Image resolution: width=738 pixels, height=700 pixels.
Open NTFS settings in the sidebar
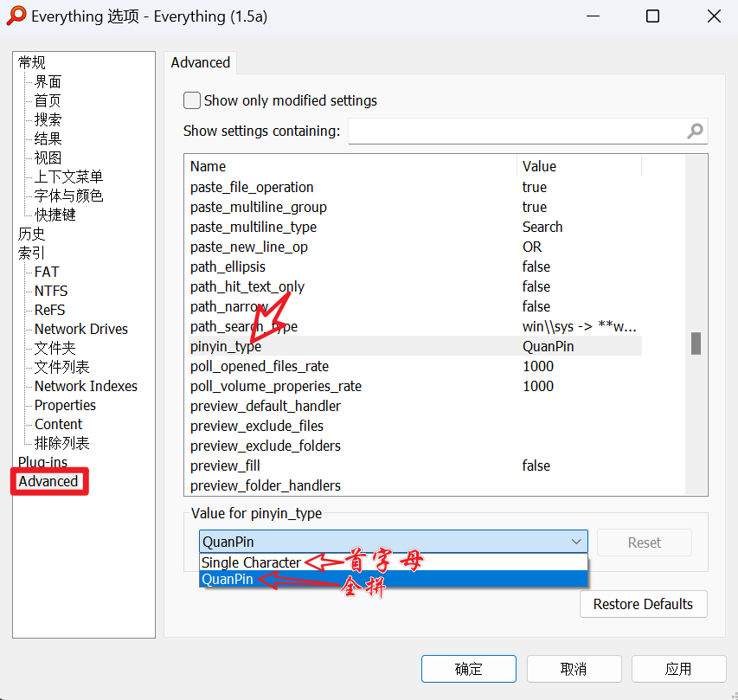(49, 291)
